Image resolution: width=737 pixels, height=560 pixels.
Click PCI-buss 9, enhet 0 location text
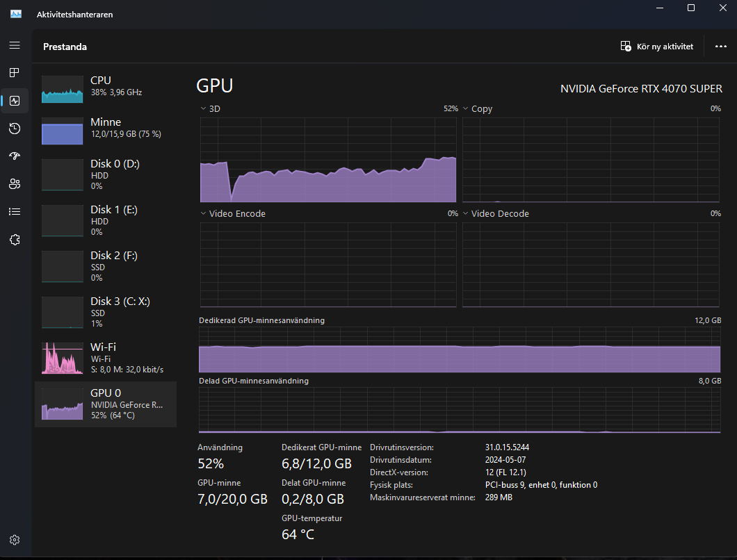tap(541, 485)
